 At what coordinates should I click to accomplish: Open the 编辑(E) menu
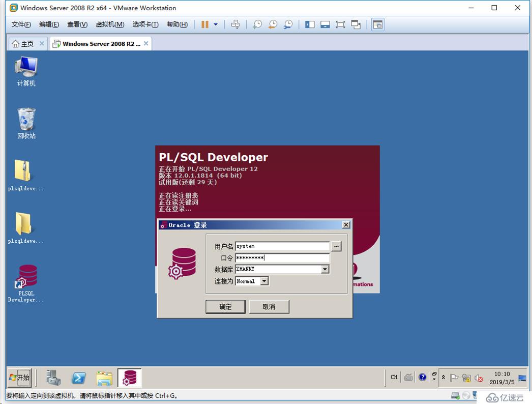pos(49,24)
